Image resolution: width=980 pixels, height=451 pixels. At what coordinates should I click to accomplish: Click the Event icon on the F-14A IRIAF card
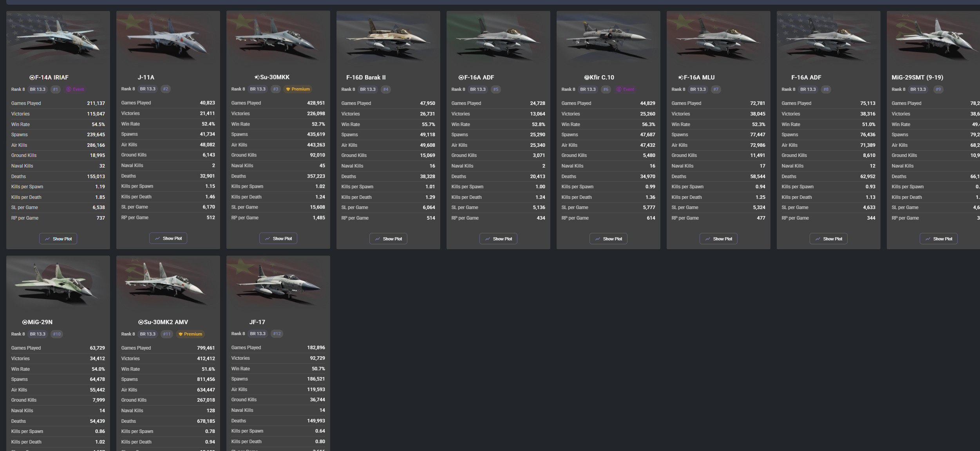pyautogui.click(x=69, y=89)
